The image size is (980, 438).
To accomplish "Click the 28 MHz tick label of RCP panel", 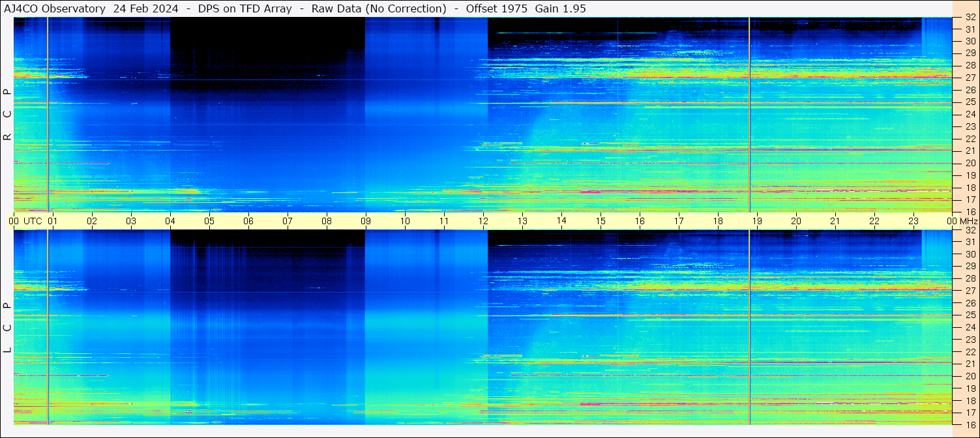I will point(970,65).
